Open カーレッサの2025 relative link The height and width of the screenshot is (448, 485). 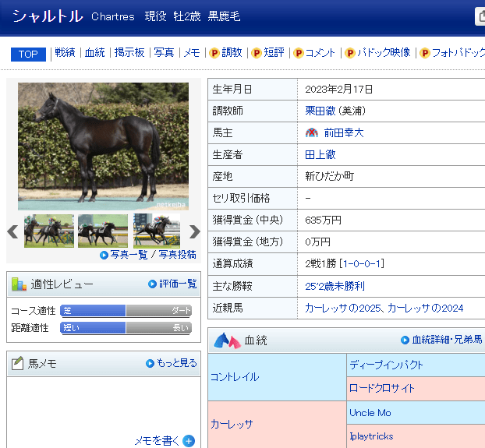pyautogui.click(x=343, y=308)
